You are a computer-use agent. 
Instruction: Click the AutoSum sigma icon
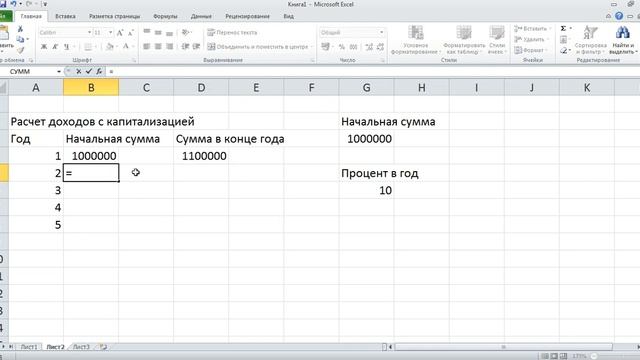pos(564,28)
